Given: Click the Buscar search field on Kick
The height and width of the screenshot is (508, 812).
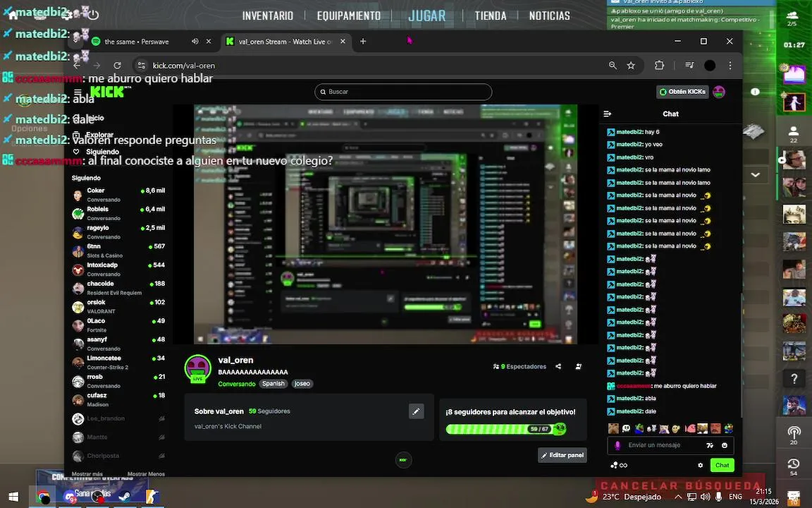Looking at the screenshot, I should (403, 92).
